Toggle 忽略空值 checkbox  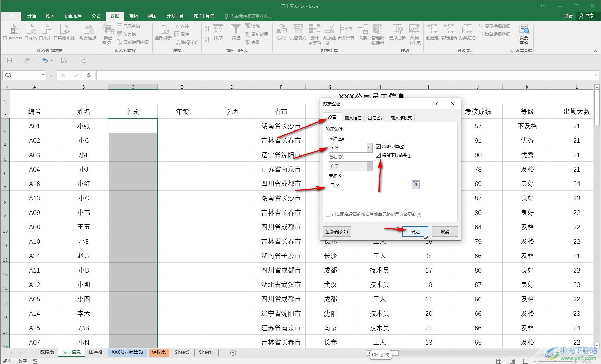[378, 146]
